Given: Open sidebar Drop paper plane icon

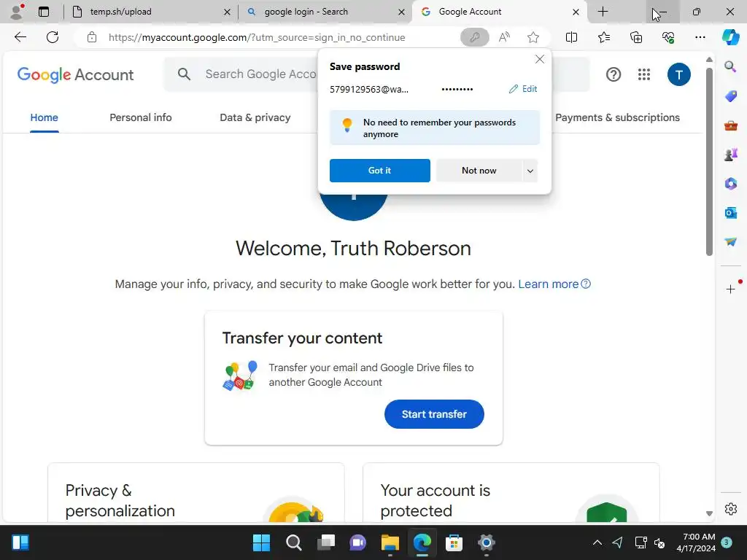Looking at the screenshot, I should pyautogui.click(x=730, y=242).
